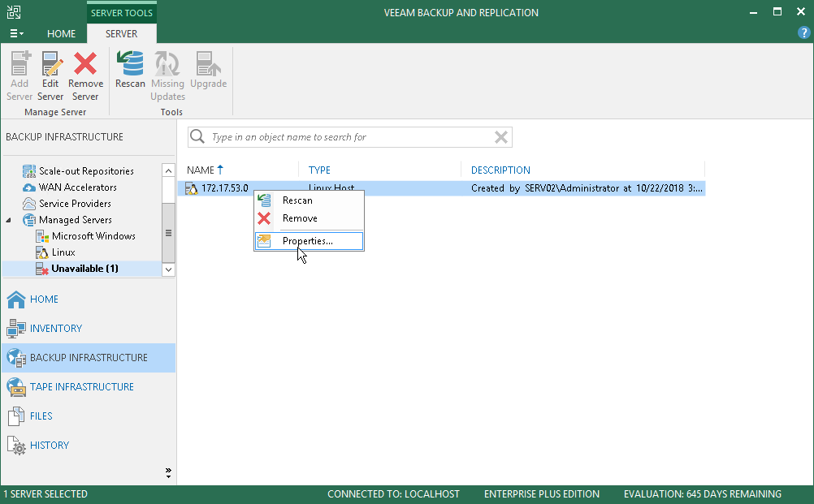Click the red X icon in context menu

[264, 218]
